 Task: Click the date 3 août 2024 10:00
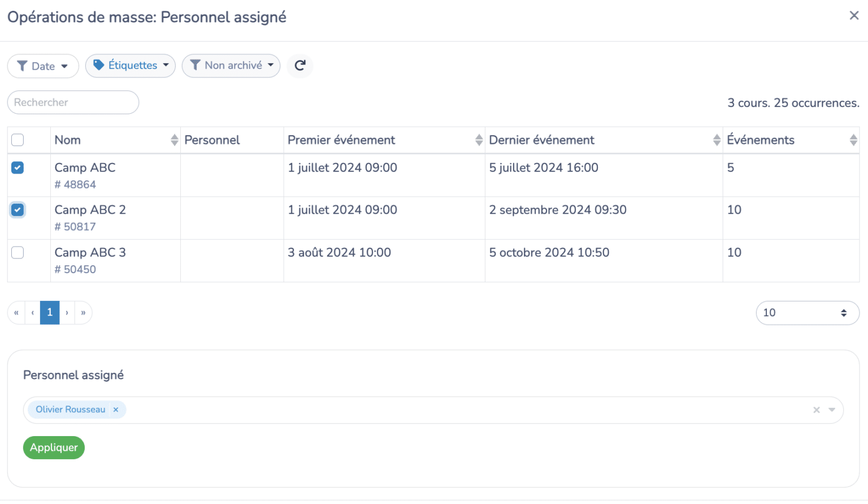(339, 252)
